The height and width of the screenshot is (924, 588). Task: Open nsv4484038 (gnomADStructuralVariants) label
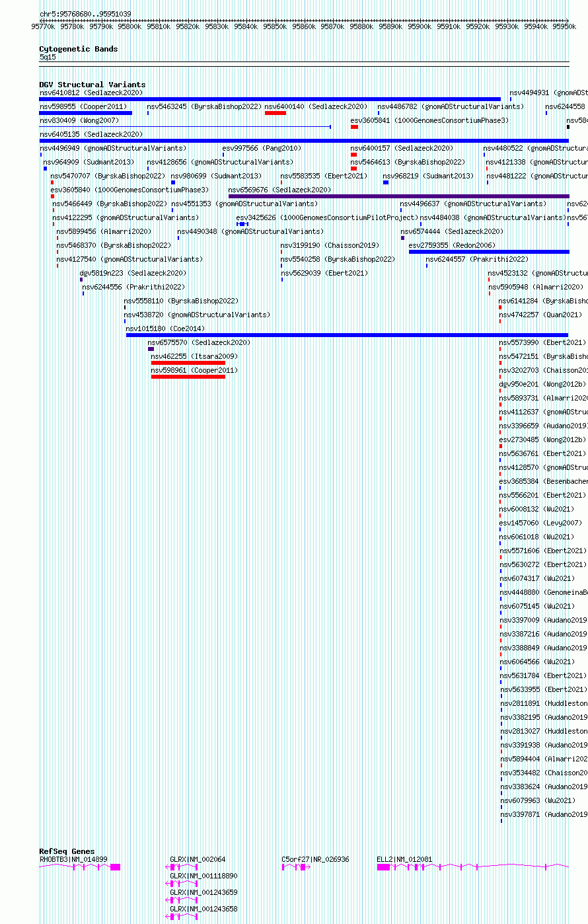tap(493, 217)
